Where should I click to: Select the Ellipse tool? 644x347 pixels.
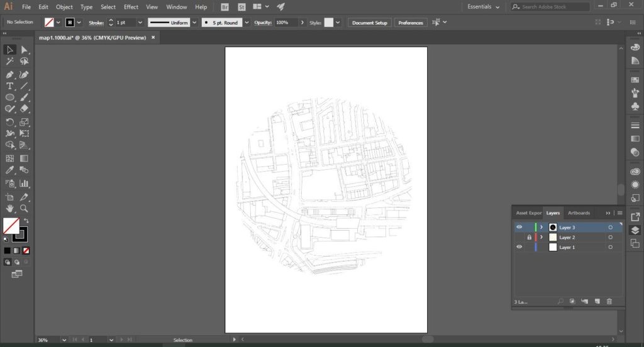(x=9, y=97)
